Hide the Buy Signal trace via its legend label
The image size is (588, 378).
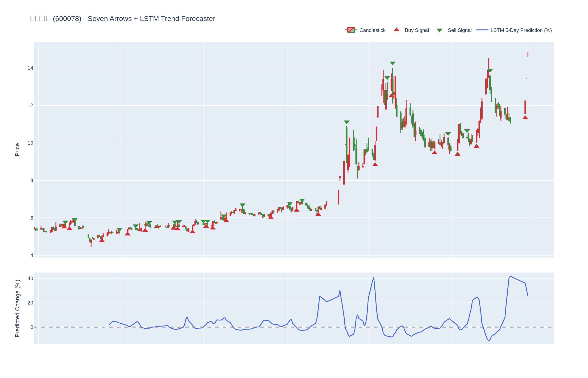coord(416,30)
